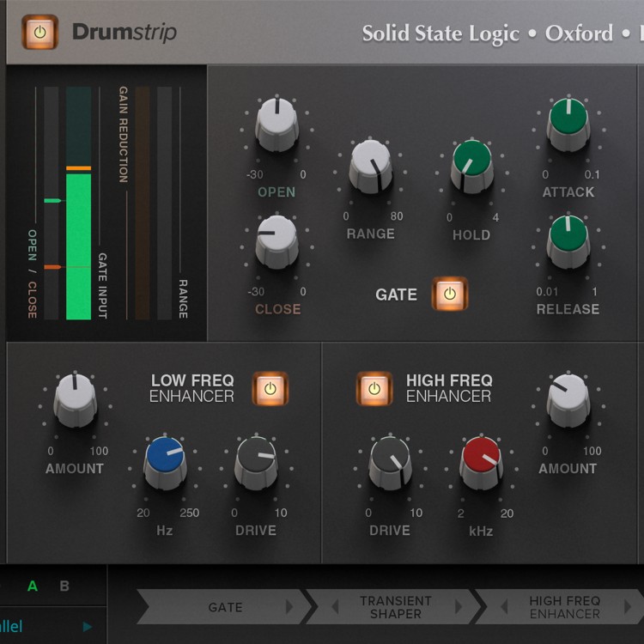Turn off the Low Freq Enhancer power button

coord(270,388)
